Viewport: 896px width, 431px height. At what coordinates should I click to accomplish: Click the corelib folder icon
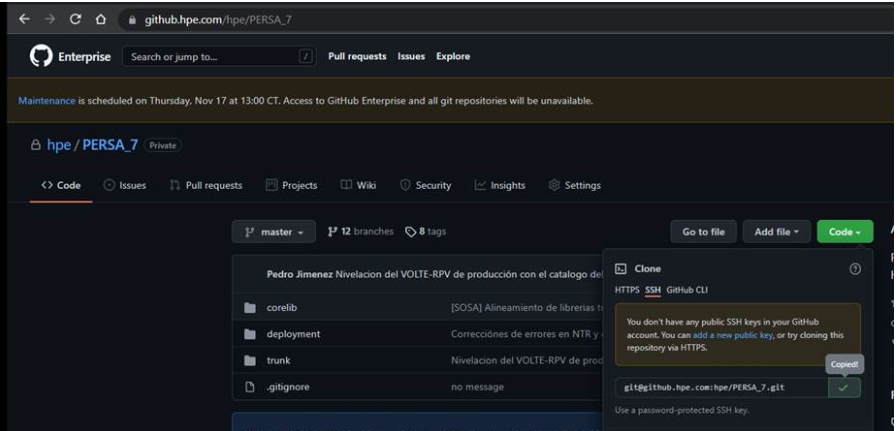(x=250, y=308)
